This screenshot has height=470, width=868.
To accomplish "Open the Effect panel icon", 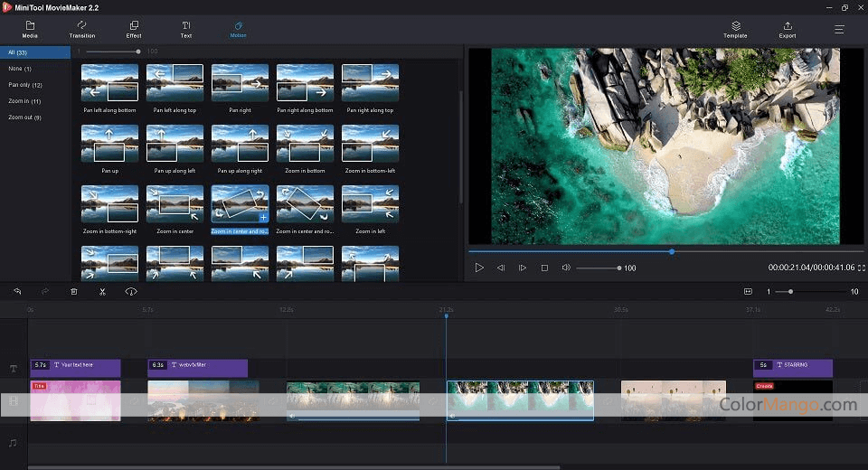I will click(x=134, y=29).
